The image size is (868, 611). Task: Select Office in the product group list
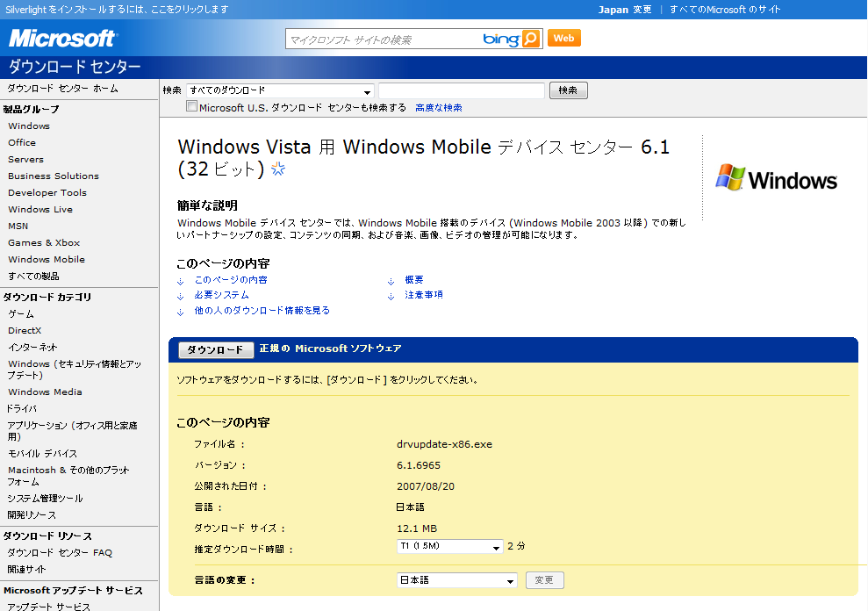pyautogui.click(x=22, y=142)
